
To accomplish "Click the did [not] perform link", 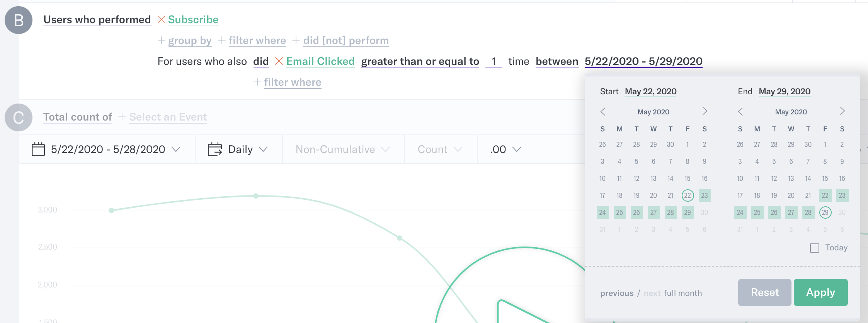I will [x=346, y=41].
